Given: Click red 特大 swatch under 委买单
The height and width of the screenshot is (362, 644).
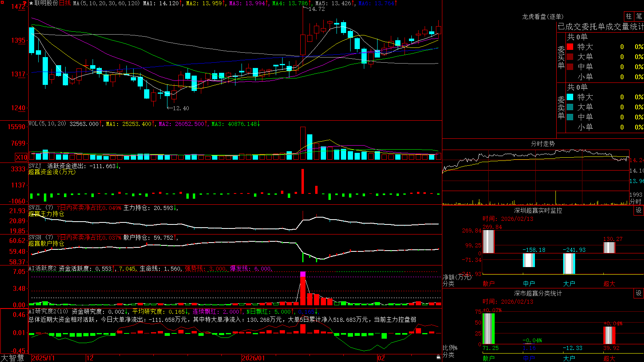Looking at the screenshot, I should (x=570, y=47).
